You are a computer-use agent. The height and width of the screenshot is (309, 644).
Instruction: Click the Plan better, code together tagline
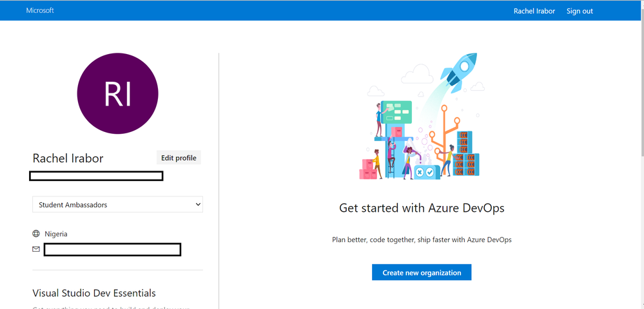click(422, 239)
